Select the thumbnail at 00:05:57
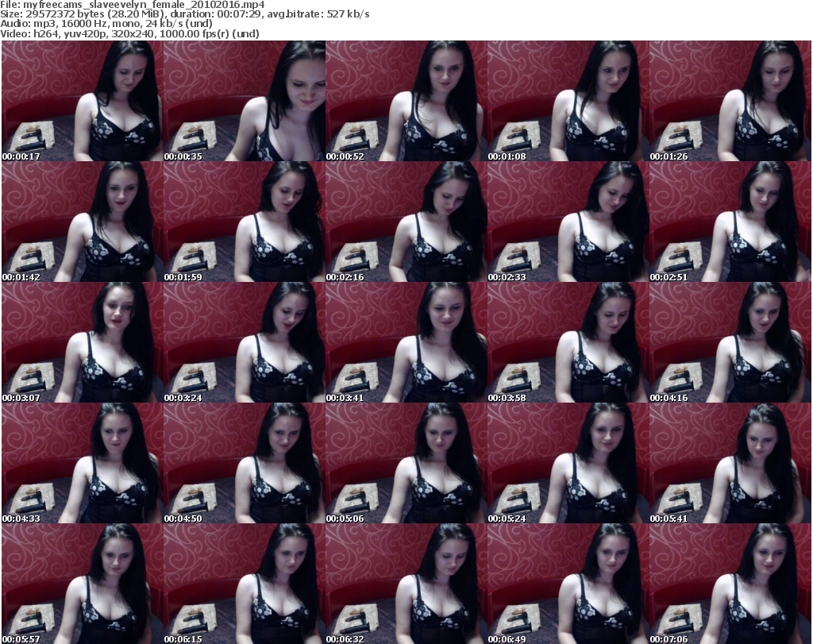 point(83,584)
